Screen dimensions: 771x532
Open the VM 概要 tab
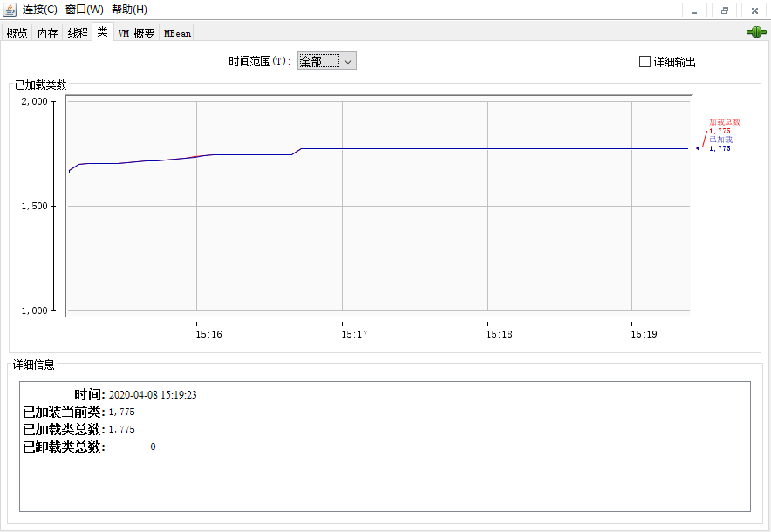pos(136,33)
